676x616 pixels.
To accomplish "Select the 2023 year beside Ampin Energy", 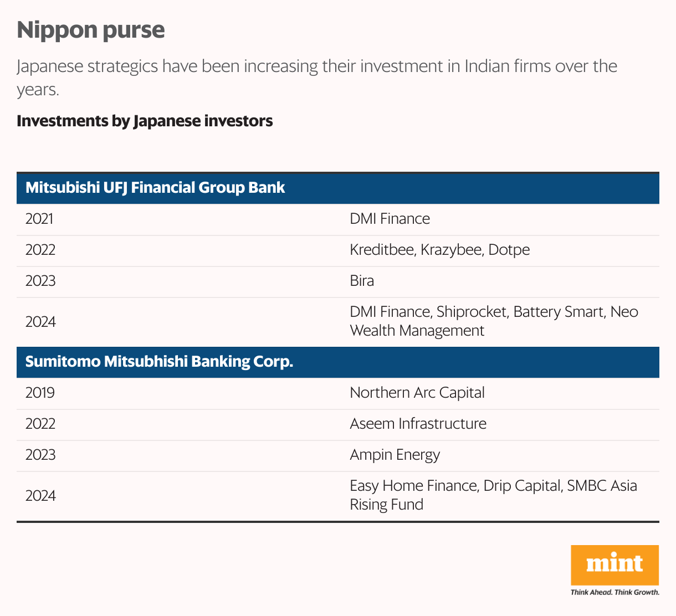I will click(x=40, y=455).
